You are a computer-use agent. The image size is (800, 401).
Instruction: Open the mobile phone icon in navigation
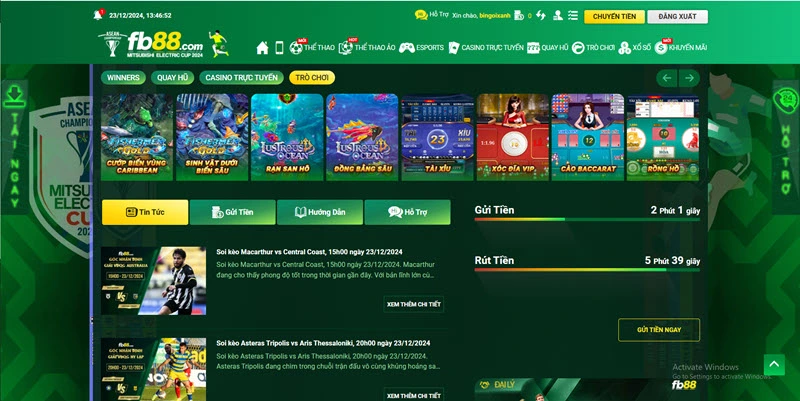(x=279, y=48)
